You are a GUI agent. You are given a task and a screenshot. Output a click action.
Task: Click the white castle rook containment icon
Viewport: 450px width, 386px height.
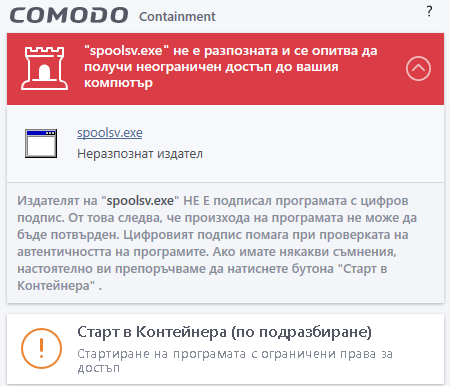pos(44,68)
